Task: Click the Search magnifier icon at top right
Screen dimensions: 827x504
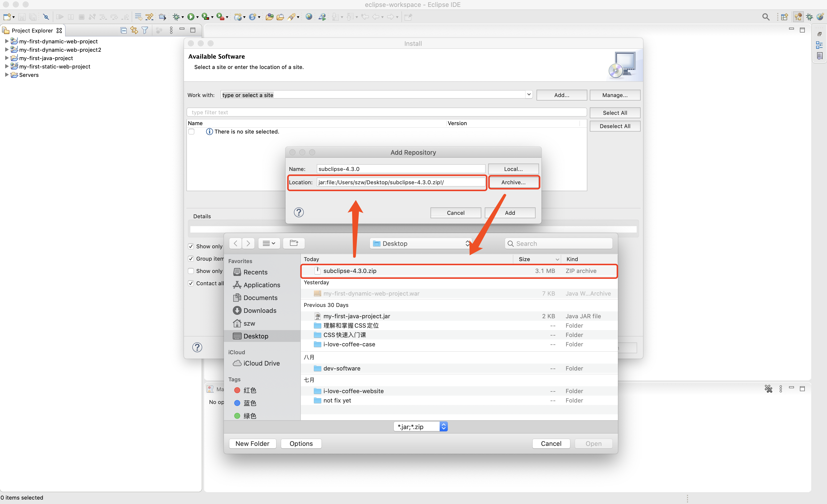Action: click(766, 17)
